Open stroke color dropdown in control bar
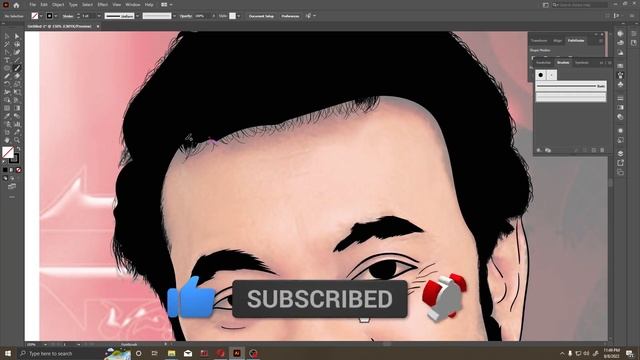This screenshot has height=360, width=640. (x=56, y=16)
